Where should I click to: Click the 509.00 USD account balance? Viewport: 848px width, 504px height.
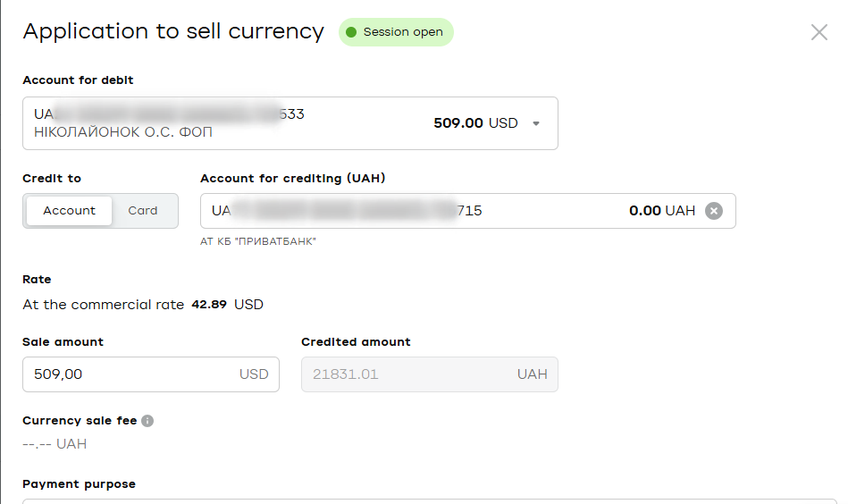[x=475, y=123]
